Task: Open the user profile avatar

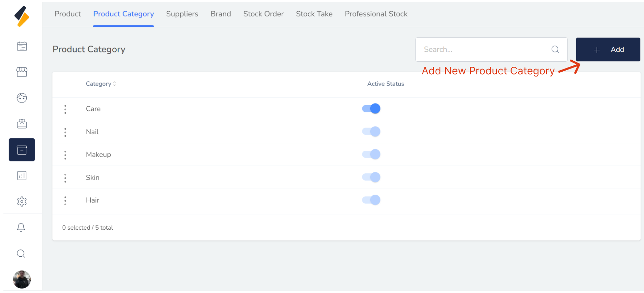Action: point(22,280)
